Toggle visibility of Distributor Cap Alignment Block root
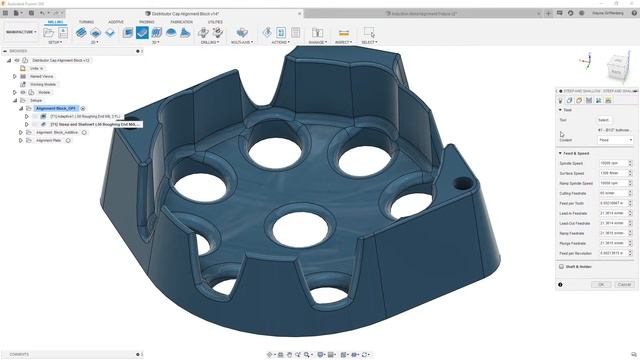640x360 pixels. (17, 60)
